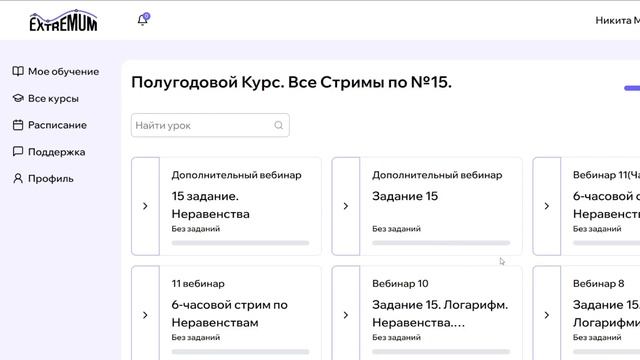
Task: Click the book icon beside Мое обучение
Action: (18, 71)
